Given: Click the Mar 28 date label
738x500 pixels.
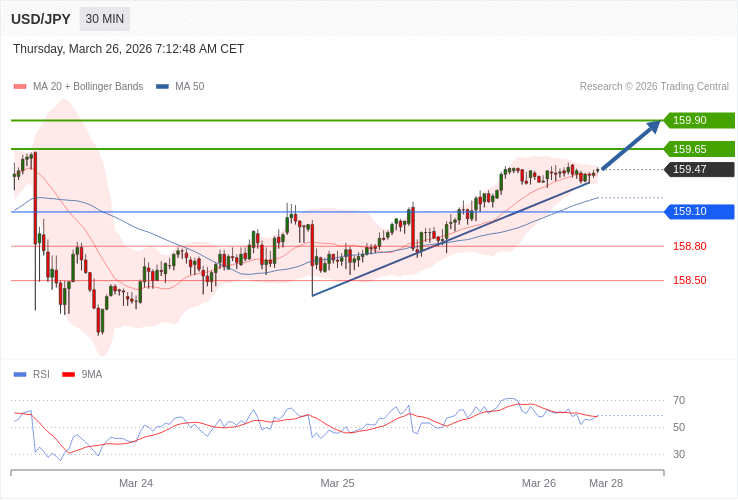Looking at the screenshot, I should [x=606, y=483].
